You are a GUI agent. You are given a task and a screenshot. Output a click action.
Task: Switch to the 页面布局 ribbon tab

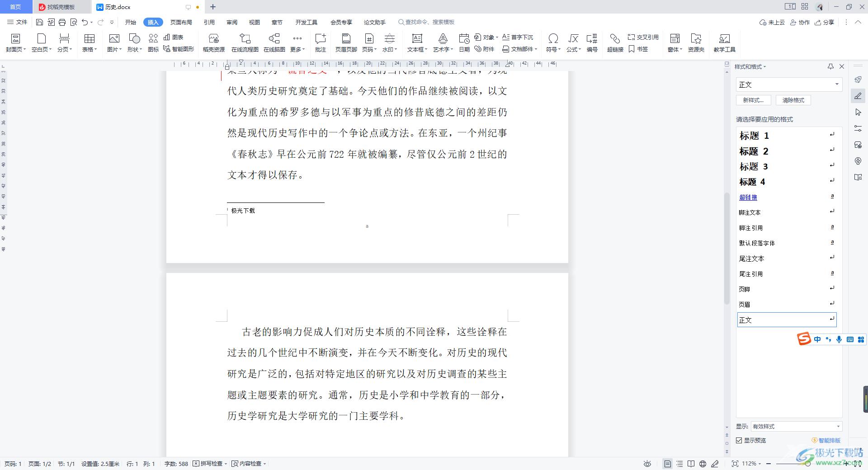point(181,22)
